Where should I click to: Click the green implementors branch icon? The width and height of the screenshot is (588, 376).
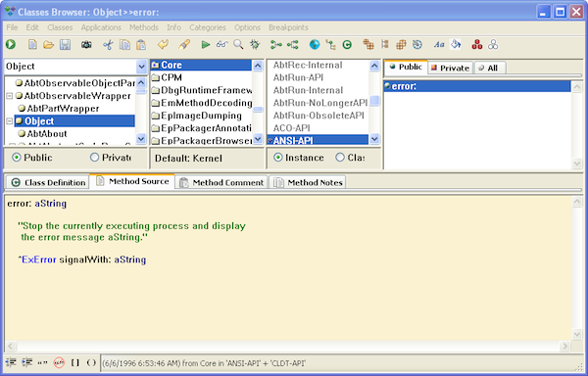[292, 45]
